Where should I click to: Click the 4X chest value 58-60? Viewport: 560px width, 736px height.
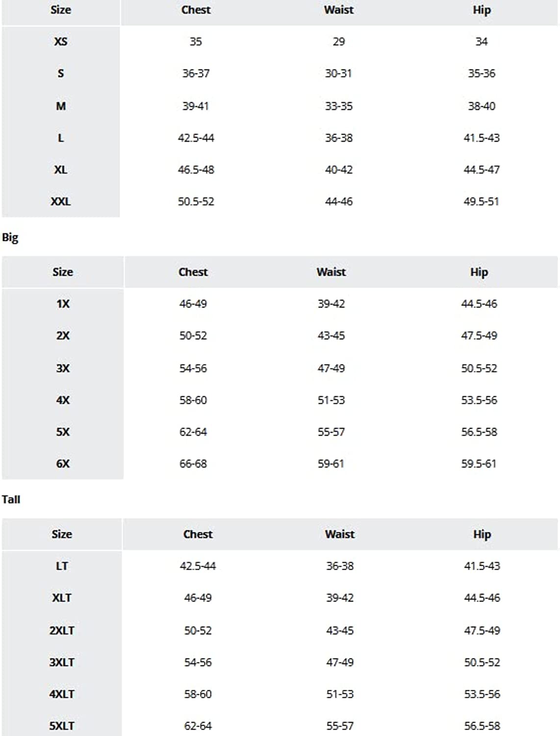click(193, 400)
